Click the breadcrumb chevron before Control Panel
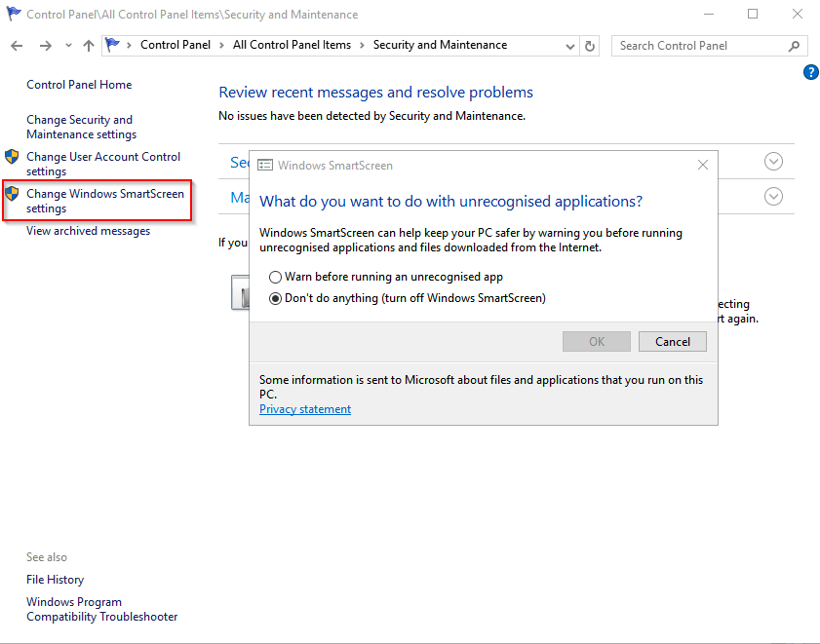 129,46
